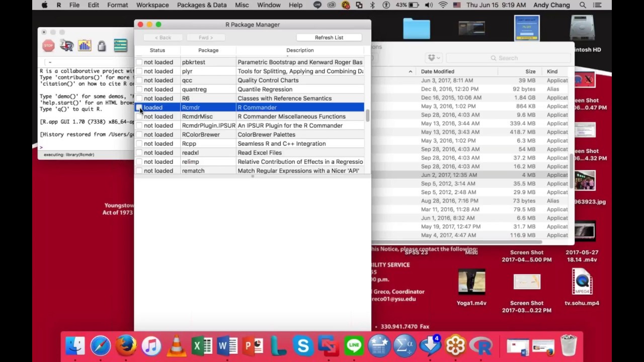Open the tv.sohu.mp4 file on desktop
Viewport: 644px width, 362px height.
pyautogui.click(x=582, y=287)
